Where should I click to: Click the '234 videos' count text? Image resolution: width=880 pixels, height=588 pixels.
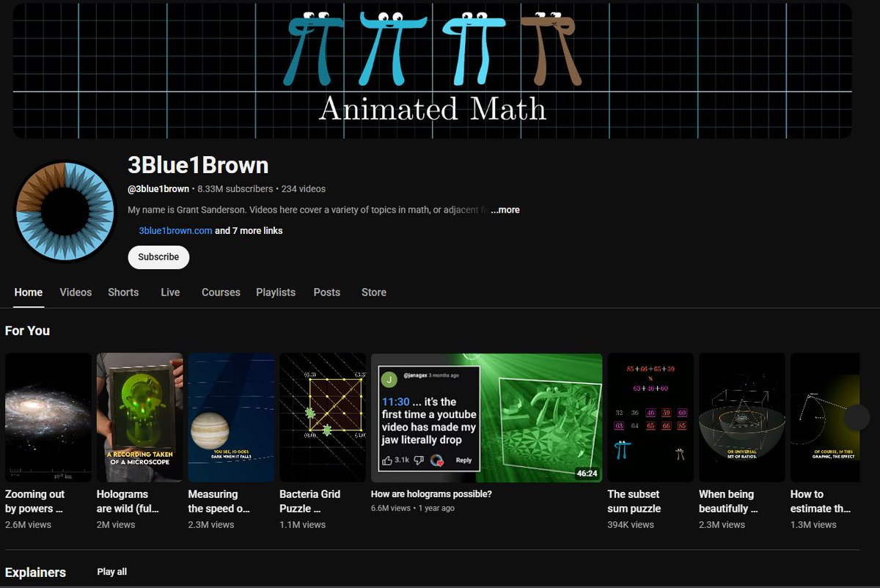click(304, 189)
